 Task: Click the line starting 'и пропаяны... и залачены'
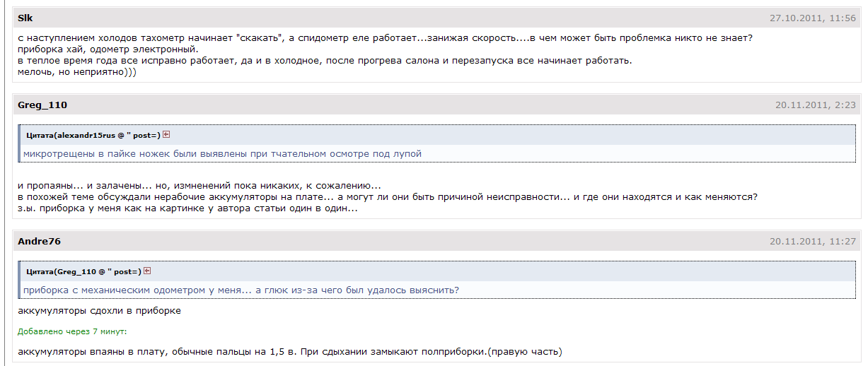coord(199,186)
